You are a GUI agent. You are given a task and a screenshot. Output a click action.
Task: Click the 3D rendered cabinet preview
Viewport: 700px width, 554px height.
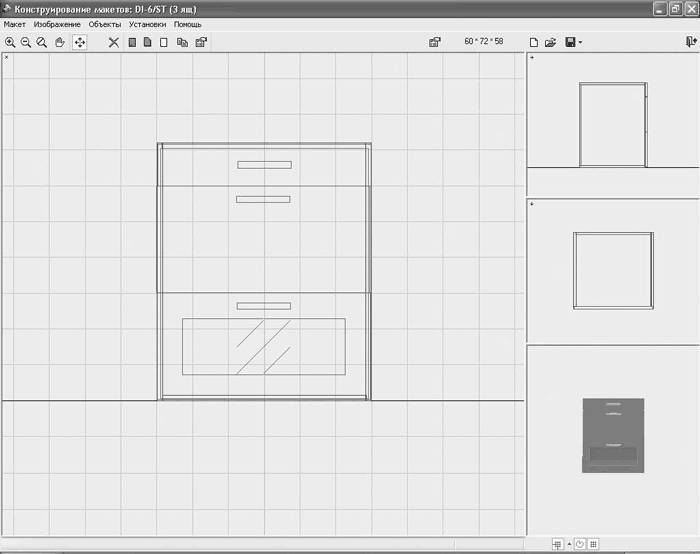coord(613,435)
